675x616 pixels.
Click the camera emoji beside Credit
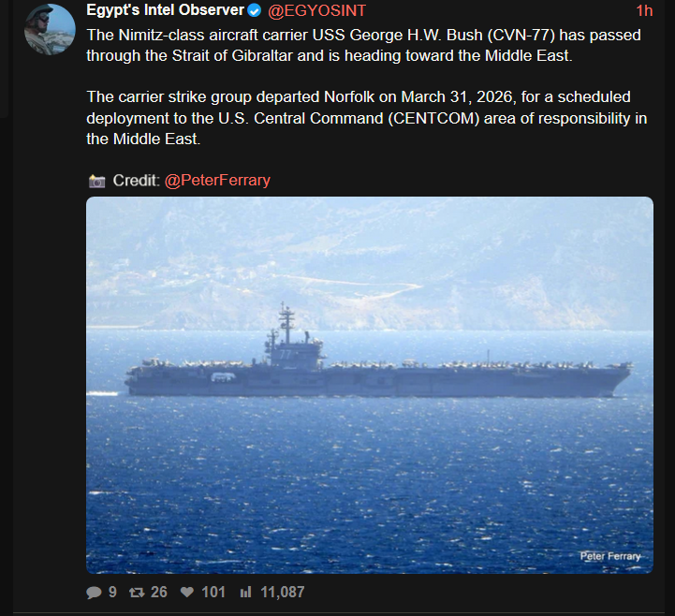[x=96, y=182]
